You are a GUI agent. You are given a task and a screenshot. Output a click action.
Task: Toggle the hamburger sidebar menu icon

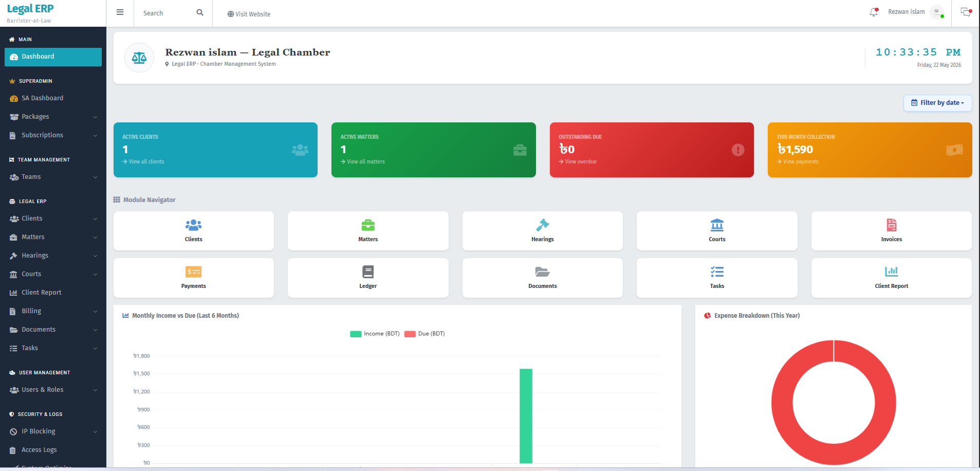click(x=120, y=12)
